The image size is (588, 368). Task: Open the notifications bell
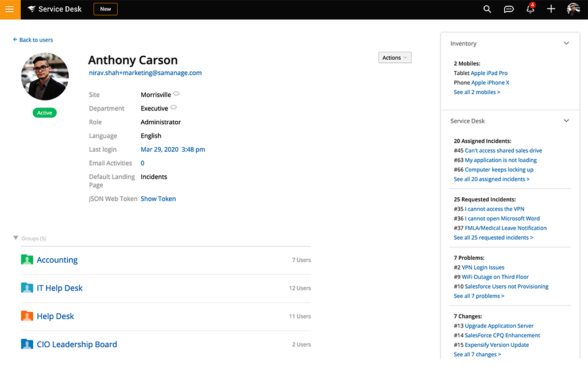click(530, 9)
